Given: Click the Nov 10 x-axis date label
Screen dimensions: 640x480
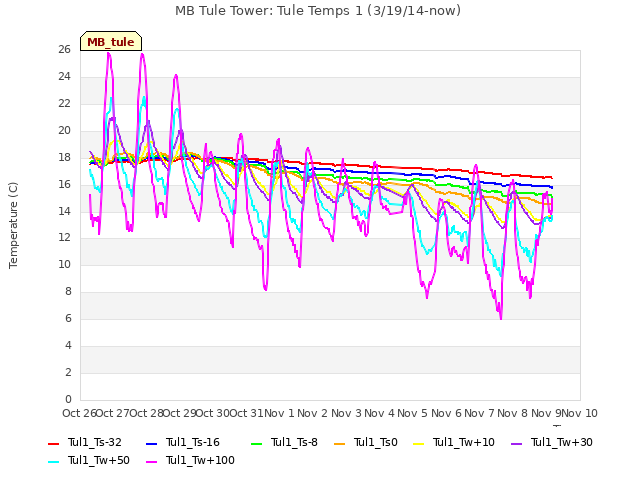Looking at the screenshot, I should click(x=580, y=413).
